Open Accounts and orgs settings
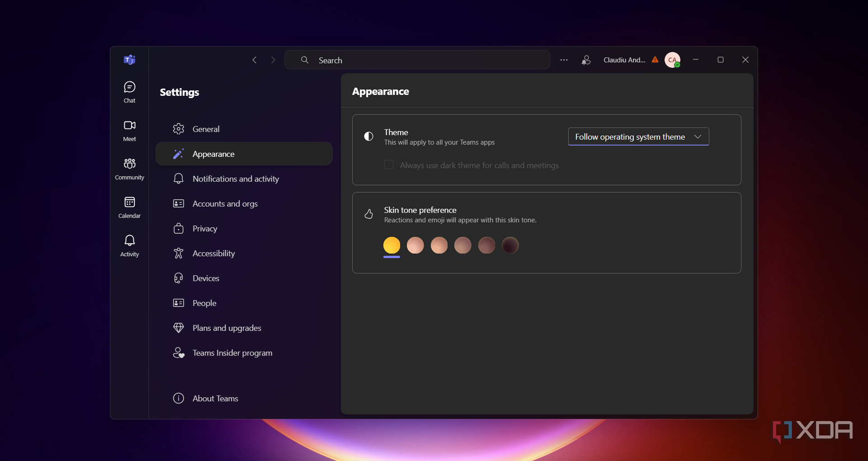The image size is (868, 461). tap(244, 203)
